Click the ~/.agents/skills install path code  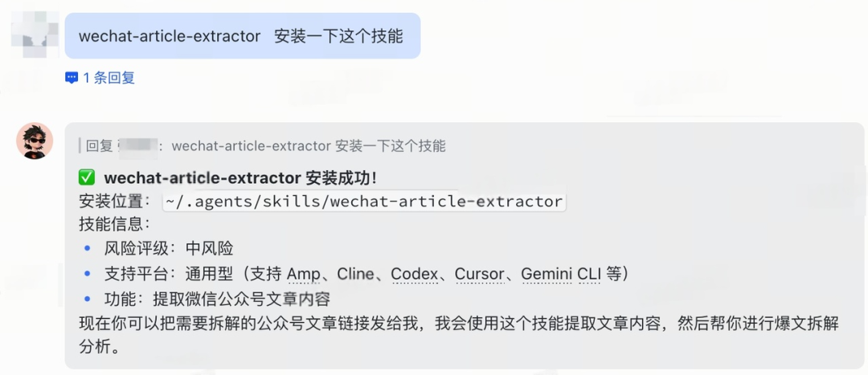click(364, 202)
